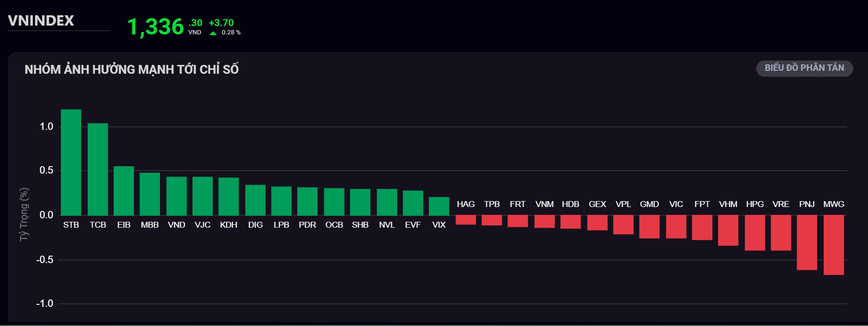Pick the red FRT bar
Viewport: 868px width, 326px height.
tap(517, 221)
